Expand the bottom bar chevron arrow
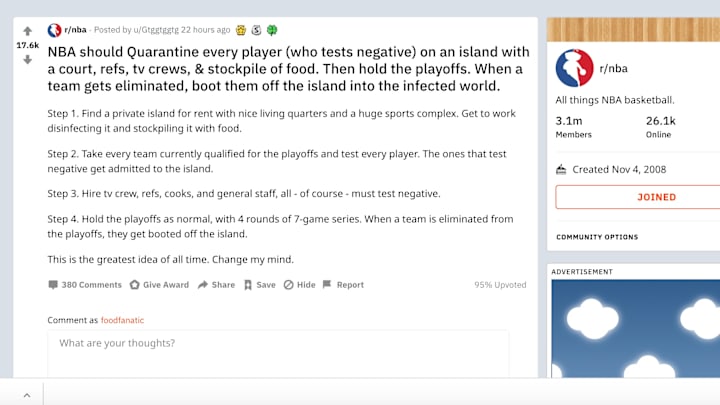The height and width of the screenshot is (405, 720). [27, 395]
